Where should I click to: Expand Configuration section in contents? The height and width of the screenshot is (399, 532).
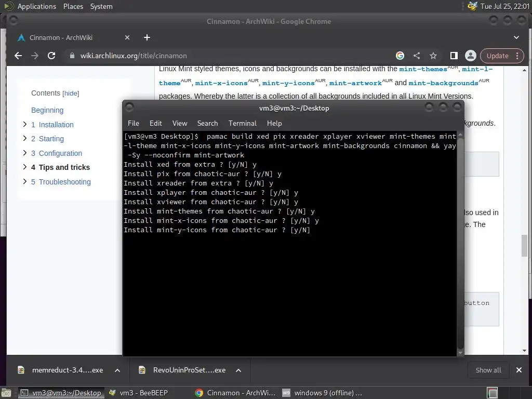click(25, 153)
